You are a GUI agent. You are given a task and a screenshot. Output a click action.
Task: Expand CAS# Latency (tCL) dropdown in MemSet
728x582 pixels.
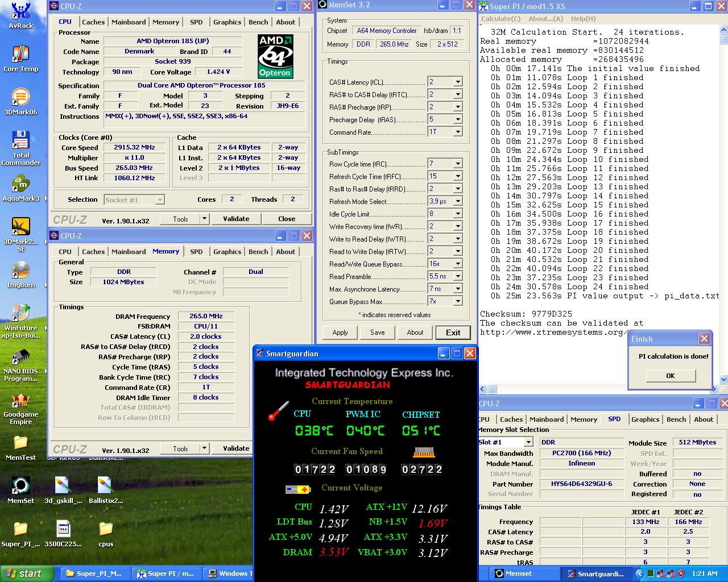[457, 82]
